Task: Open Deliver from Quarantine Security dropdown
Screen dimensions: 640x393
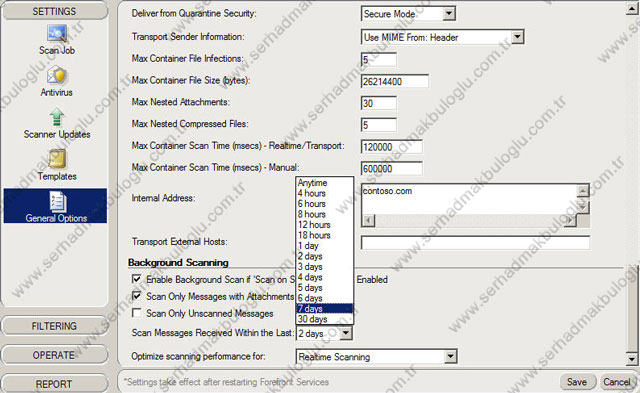Action: coord(449,13)
